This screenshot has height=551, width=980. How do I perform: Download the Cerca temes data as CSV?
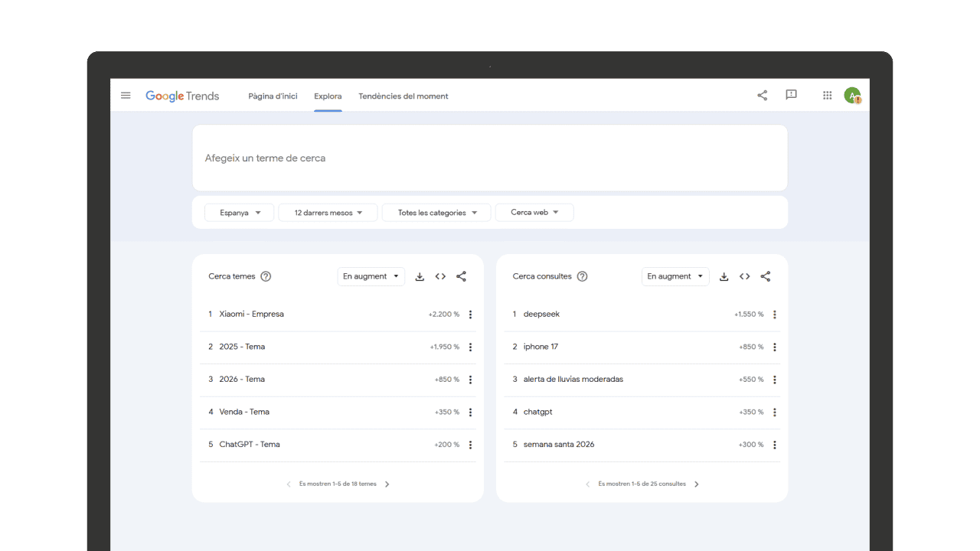(420, 277)
